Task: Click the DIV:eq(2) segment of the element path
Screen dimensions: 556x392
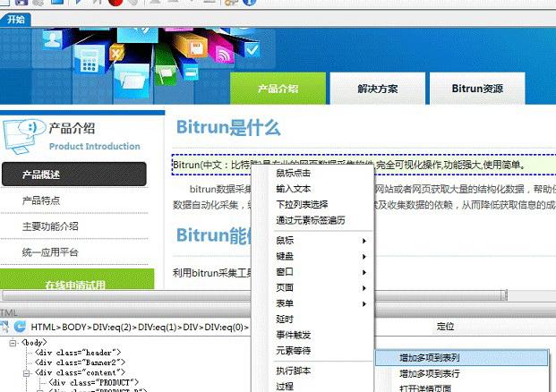Action: tap(112, 327)
